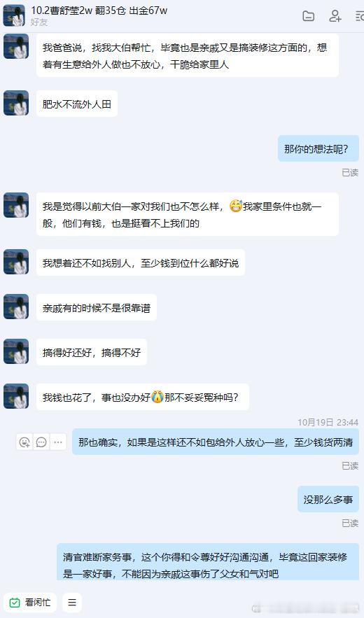Click the 清官难断家务事 message bubble
Screen dimensions: 364x618
208,561
